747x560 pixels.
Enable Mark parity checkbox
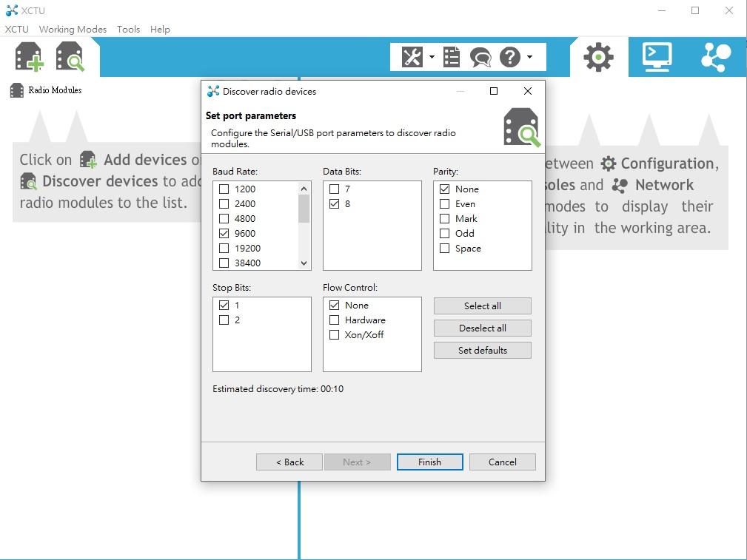444,218
